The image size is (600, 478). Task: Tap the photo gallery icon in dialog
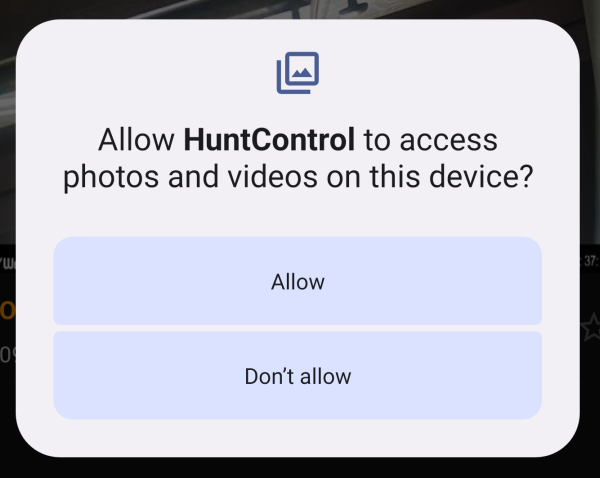click(298, 73)
